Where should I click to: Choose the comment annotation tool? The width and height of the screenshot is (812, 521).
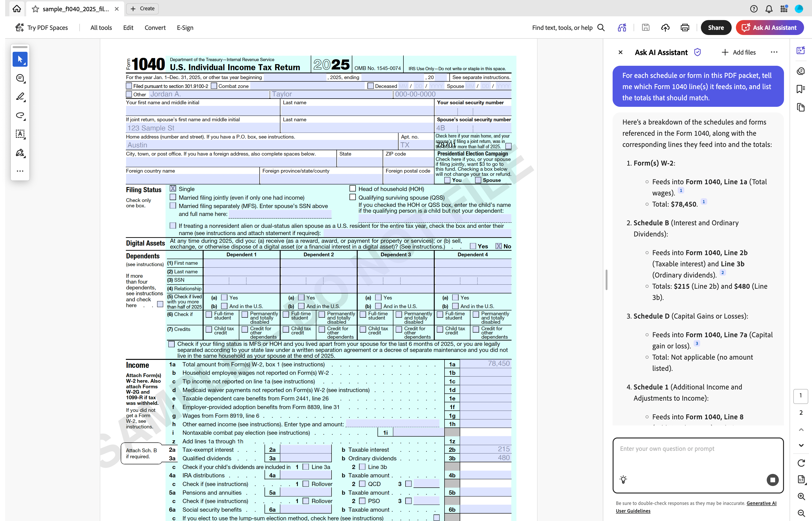(x=20, y=78)
